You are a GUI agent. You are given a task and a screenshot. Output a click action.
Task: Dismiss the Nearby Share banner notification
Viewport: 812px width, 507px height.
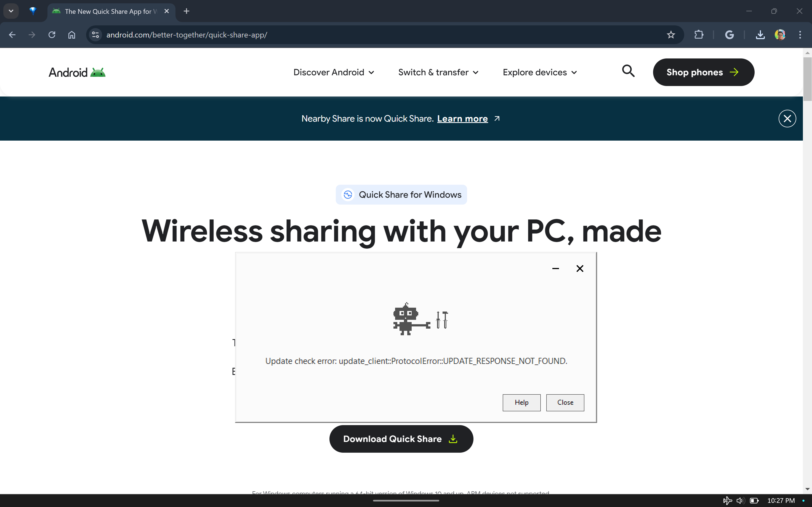pos(787,118)
